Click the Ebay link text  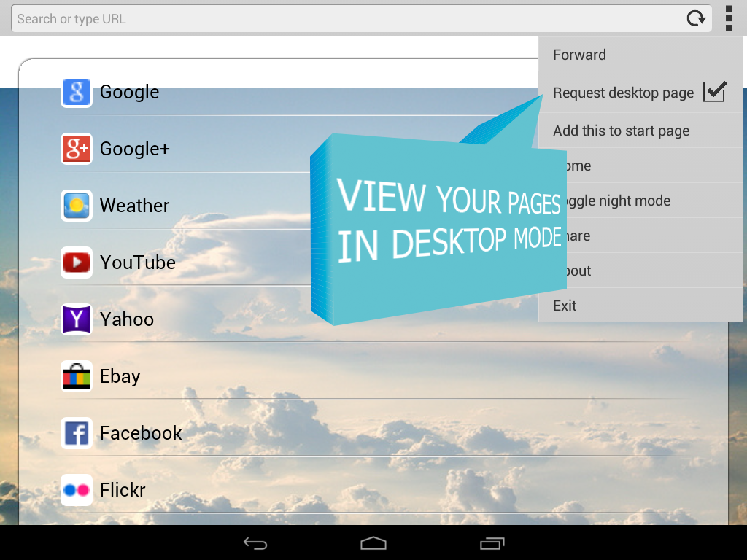(120, 376)
